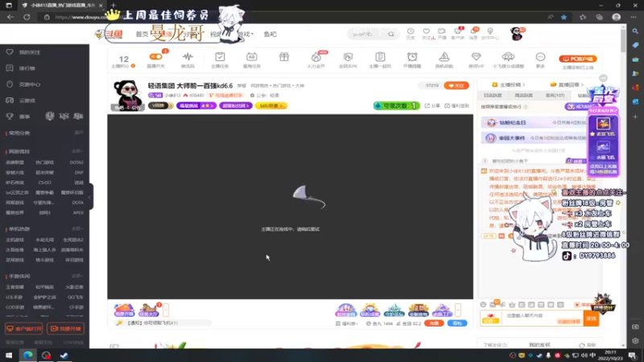Open the waveform audio tool icon
The height and width of the screenshot is (362, 644).
(x=188, y=56)
